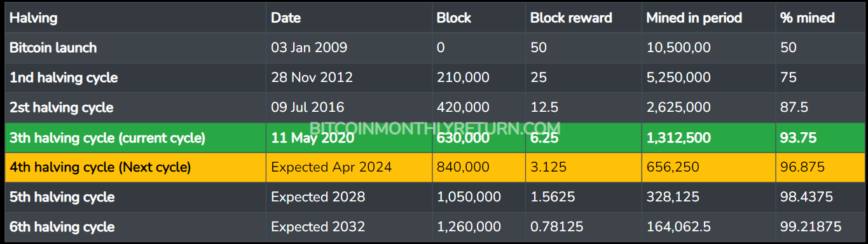
Task: Click the Expected 2028 cell
Action: pos(318,197)
